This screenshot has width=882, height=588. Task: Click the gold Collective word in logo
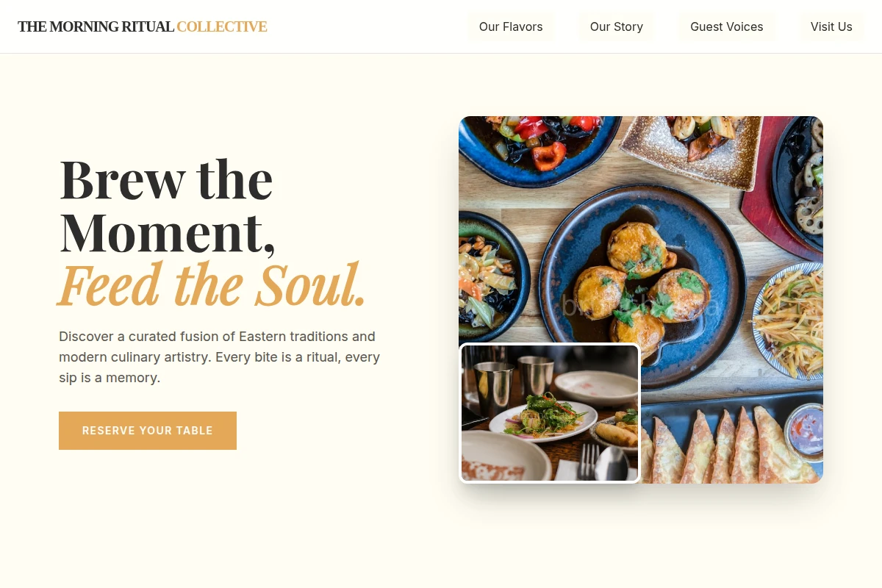tap(222, 27)
